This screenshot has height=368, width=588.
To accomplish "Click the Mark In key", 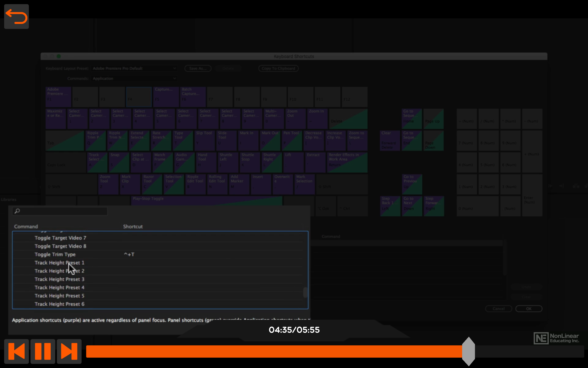I will [248, 141].
